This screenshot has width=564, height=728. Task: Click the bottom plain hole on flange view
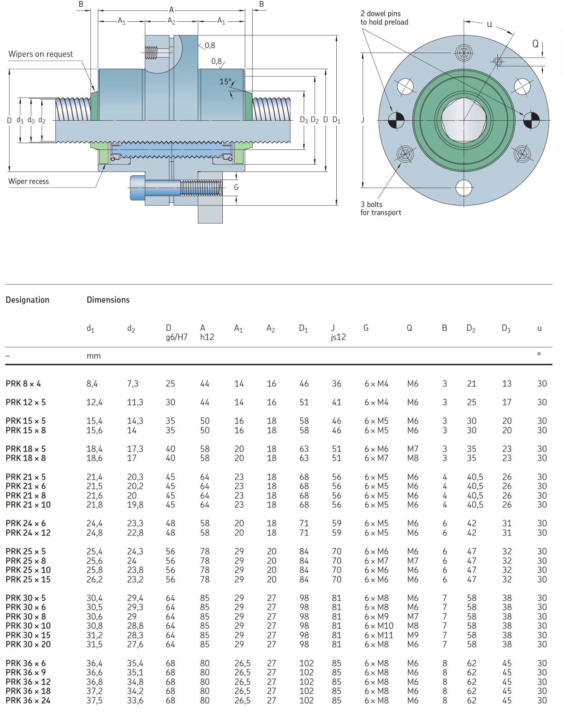pyautogui.click(x=464, y=188)
